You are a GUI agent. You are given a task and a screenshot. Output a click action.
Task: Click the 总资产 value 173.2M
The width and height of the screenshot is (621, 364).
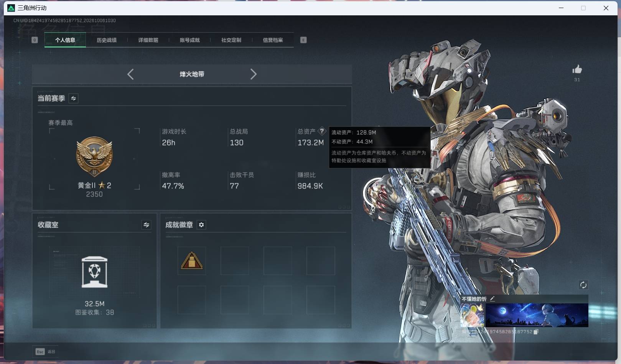[x=311, y=143]
